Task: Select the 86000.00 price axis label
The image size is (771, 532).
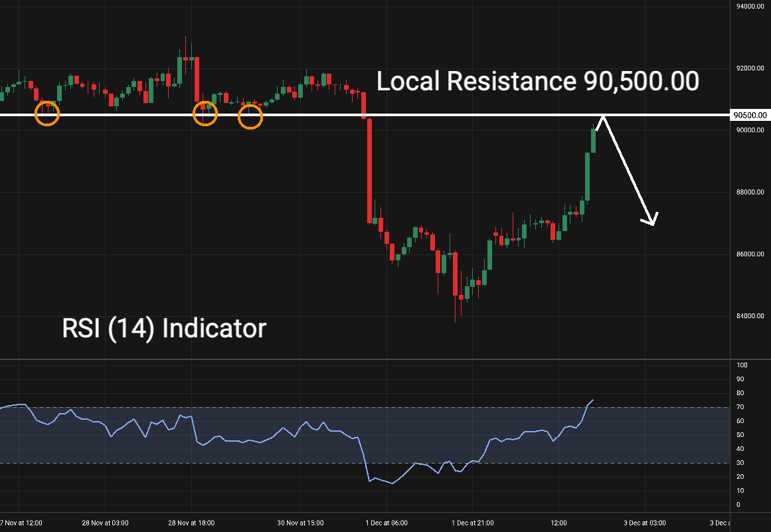Action: tap(750, 254)
